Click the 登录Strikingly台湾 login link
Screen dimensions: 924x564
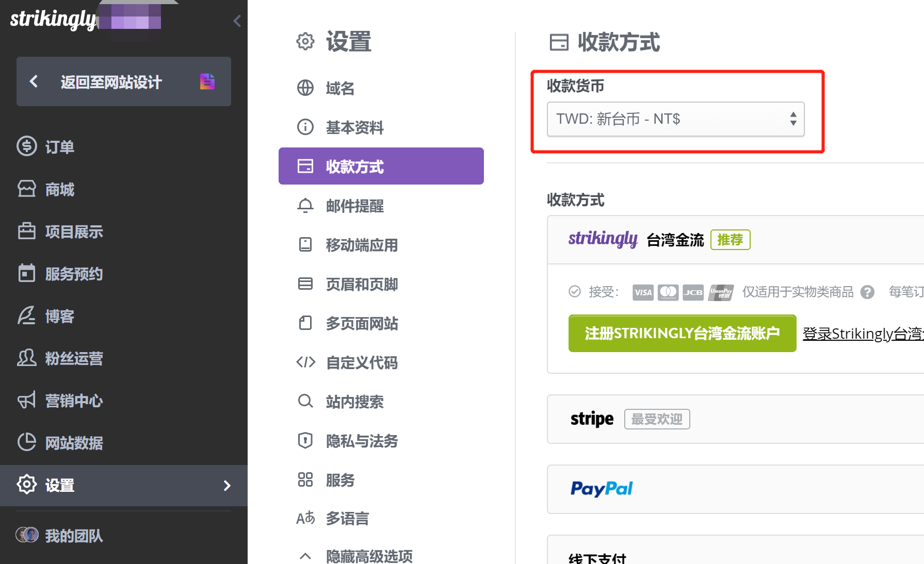click(863, 334)
